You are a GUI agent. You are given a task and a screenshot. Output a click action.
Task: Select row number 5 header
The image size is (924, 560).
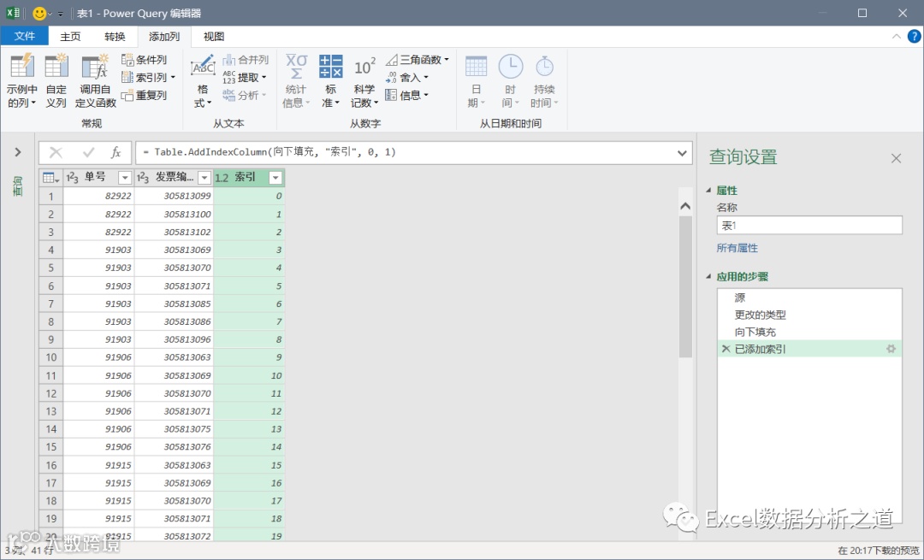coord(51,268)
